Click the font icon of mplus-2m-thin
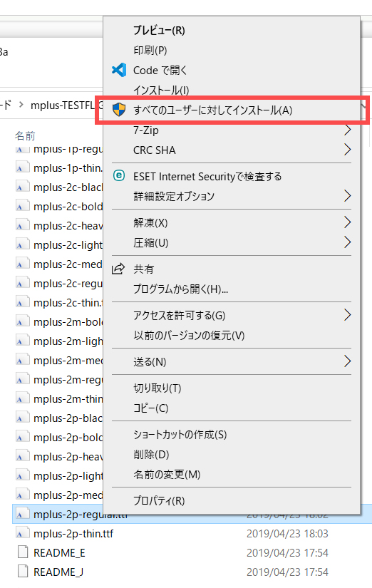The width and height of the screenshot is (372, 588). pos(23,399)
